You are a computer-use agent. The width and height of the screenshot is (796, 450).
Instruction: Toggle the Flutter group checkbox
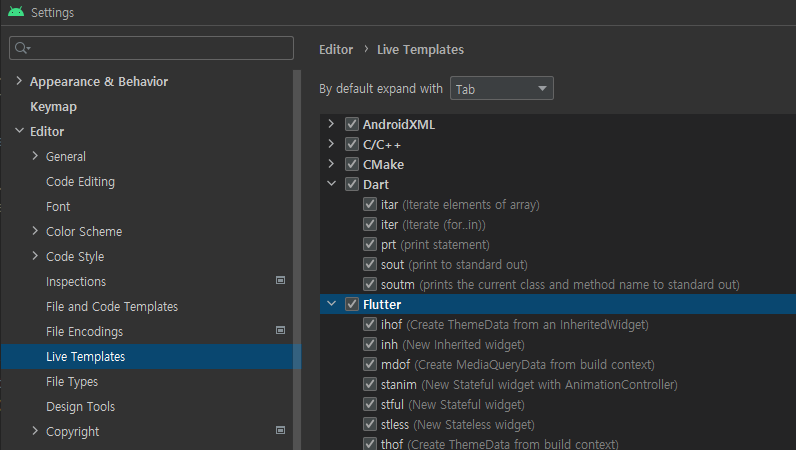[x=352, y=304]
